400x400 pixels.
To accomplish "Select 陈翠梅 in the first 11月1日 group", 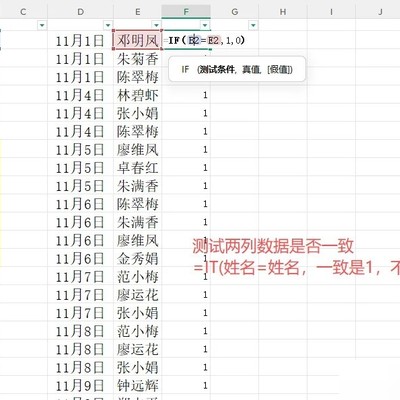I will (x=137, y=77).
